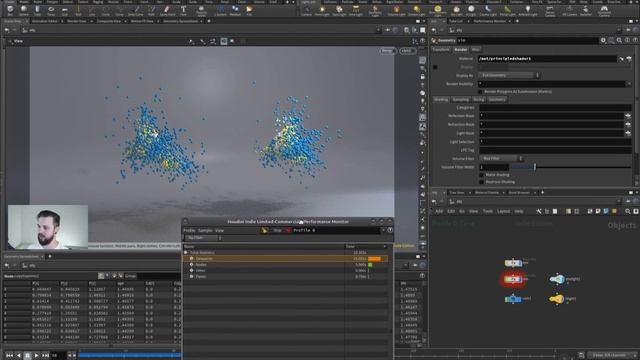
Task: Click the blue geometry node in network
Action: 513,299
